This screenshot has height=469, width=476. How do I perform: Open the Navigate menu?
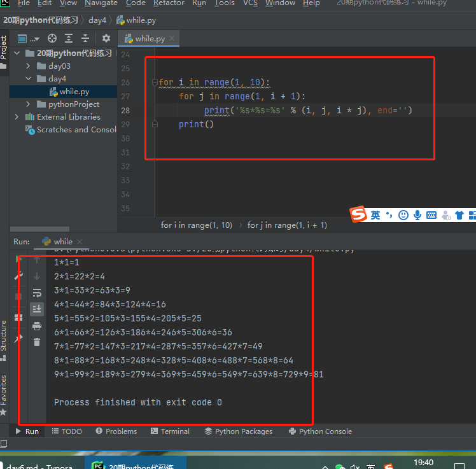pyautogui.click(x=101, y=3)
